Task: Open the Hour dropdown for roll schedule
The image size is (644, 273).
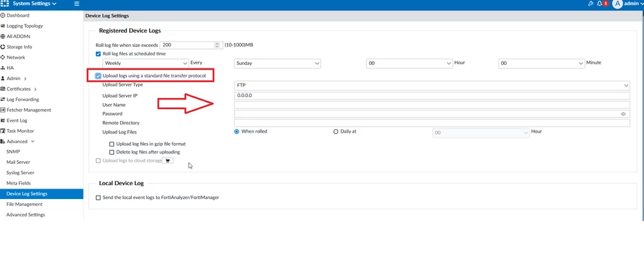Action: [409, 64]
